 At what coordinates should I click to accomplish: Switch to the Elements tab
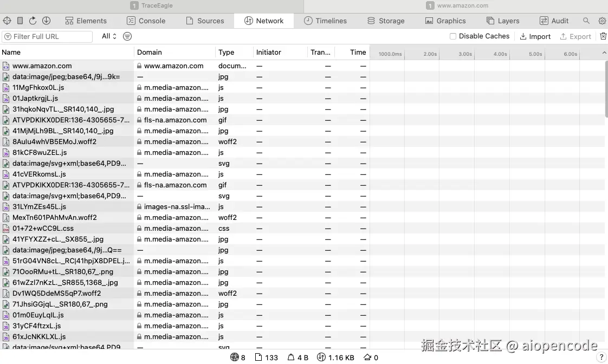(x=86, y=21)
